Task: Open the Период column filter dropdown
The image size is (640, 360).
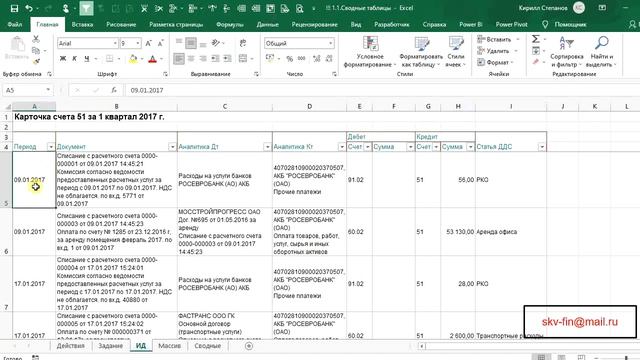Action: tap(51, 147)
